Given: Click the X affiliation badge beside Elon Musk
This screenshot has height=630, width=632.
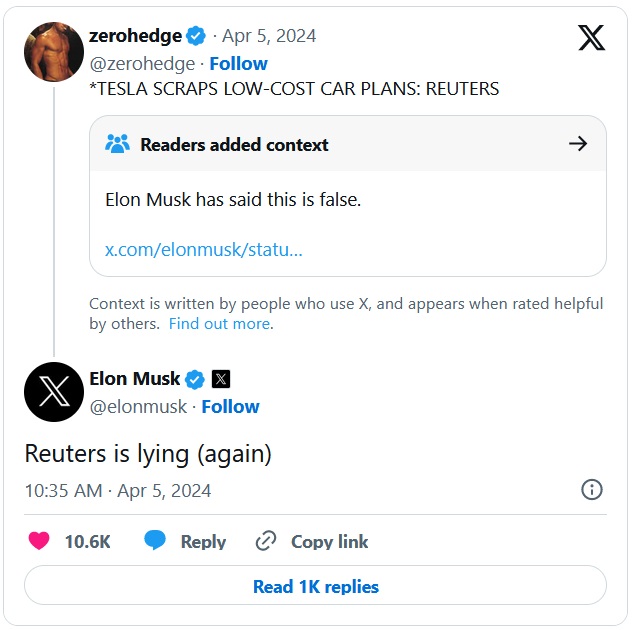Looking at the screenshot, I should [221, 379].
